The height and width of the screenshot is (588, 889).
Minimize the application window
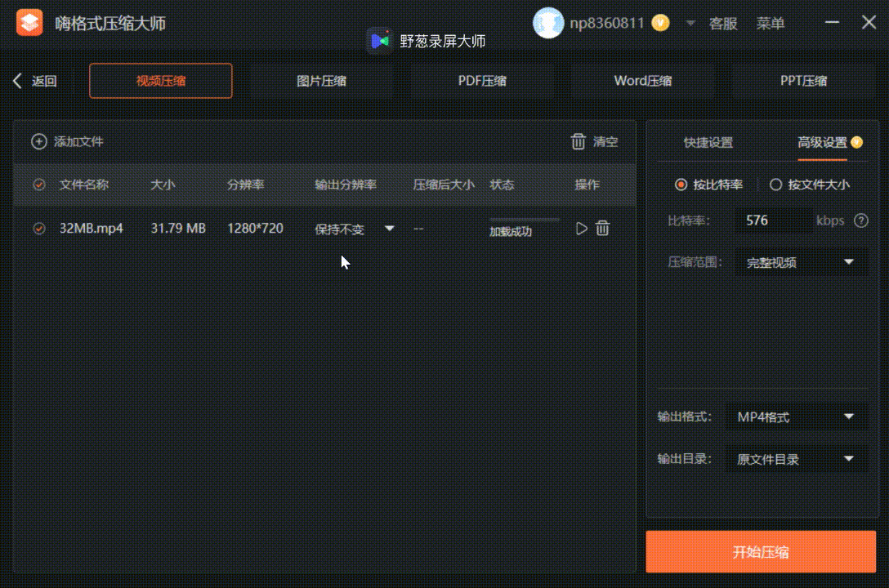coord(832,23)
